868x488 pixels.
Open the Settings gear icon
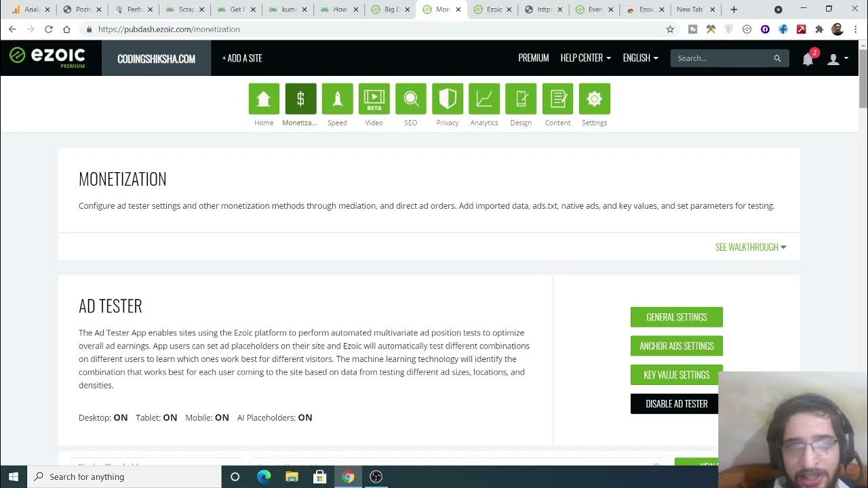coord(594,99)
